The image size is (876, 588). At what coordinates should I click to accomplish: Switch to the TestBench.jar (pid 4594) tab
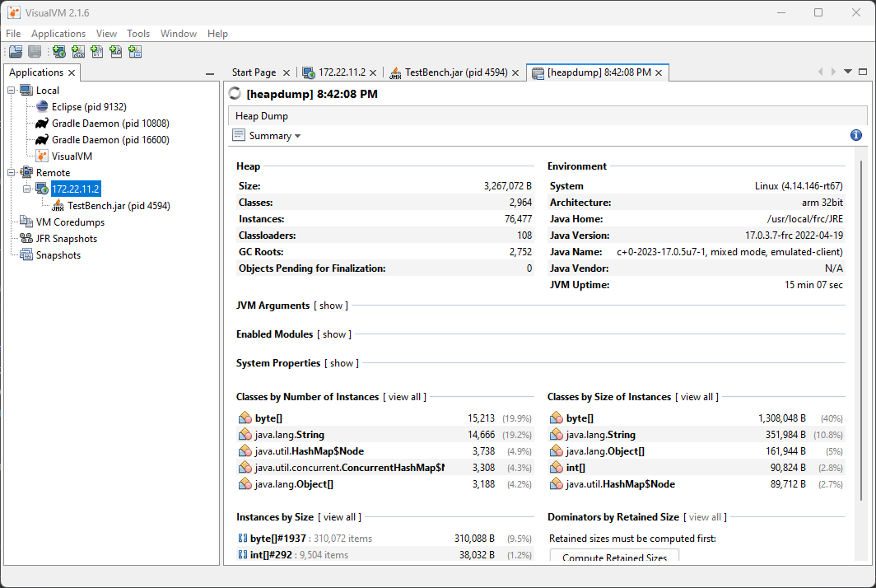click(x=457, y=72)
